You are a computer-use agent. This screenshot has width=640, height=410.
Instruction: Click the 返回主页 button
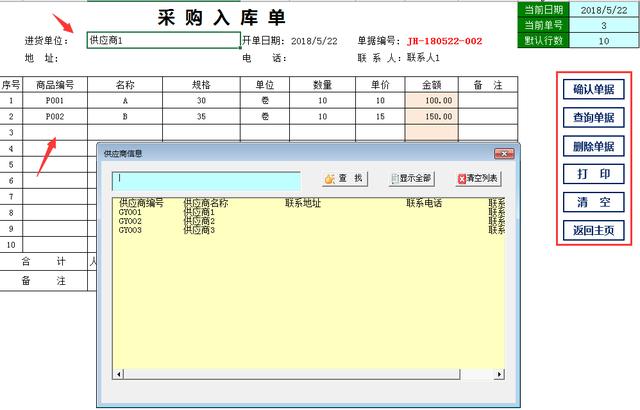point(593,230)
